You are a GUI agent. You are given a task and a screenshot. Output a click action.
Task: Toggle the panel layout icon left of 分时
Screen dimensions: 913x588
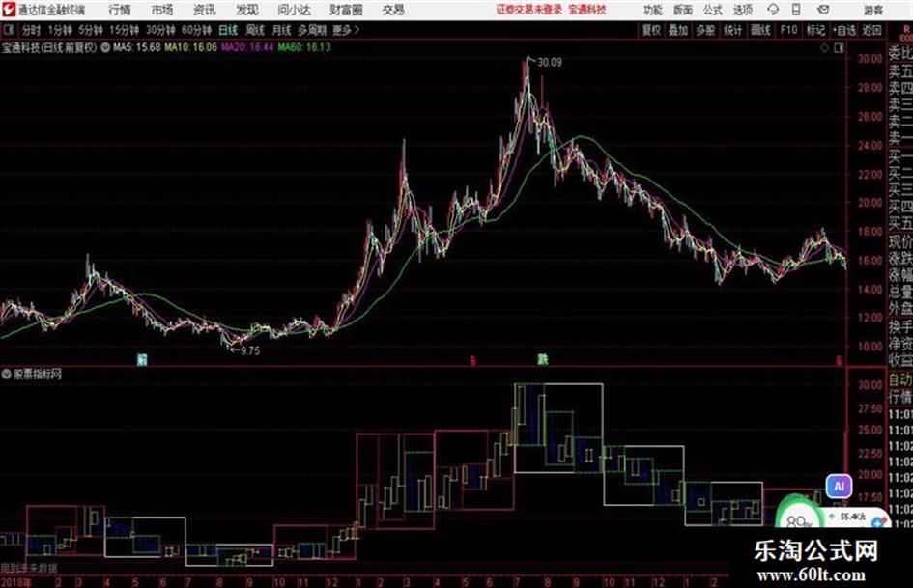(x=8, y=30)
